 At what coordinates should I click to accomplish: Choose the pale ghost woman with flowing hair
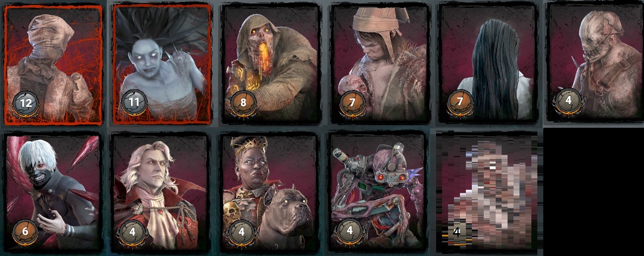pyautogui.click(x=162, y=64)
